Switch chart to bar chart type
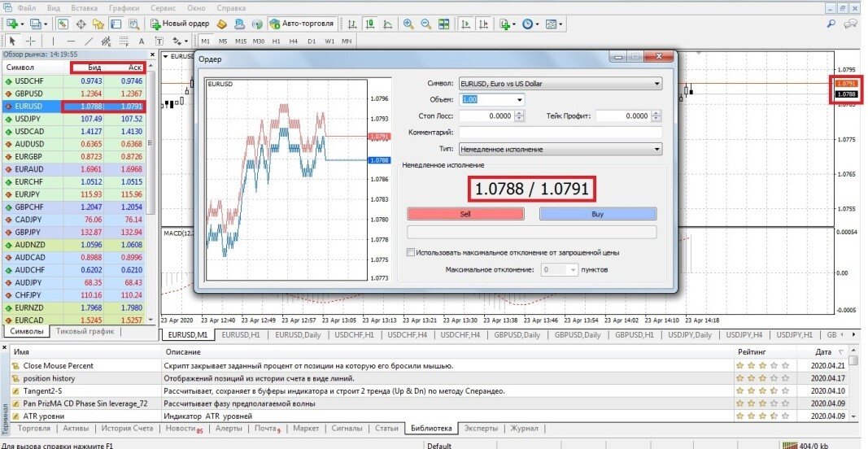 click(352, 24)
